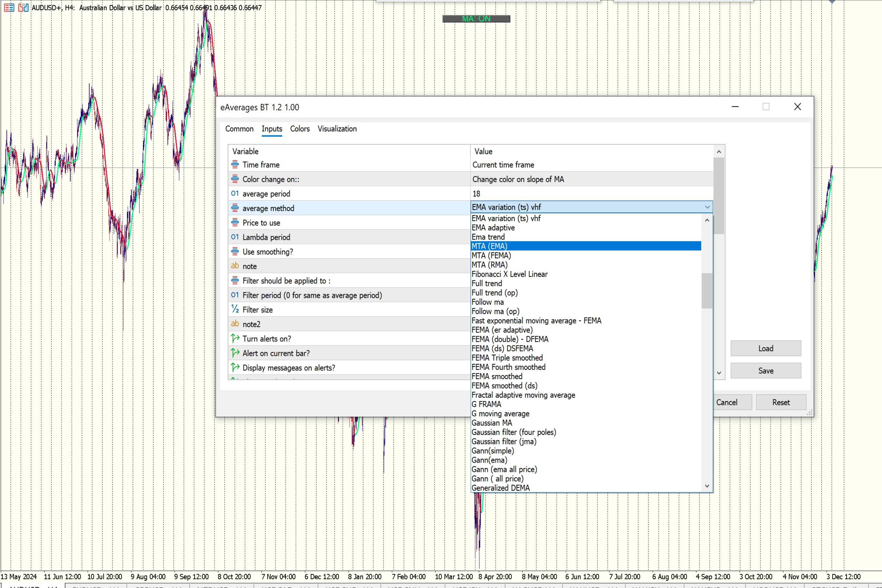Click the Turn alerts on arrow icon
This screenshot has height=588, width=882.
pos(235,338)
